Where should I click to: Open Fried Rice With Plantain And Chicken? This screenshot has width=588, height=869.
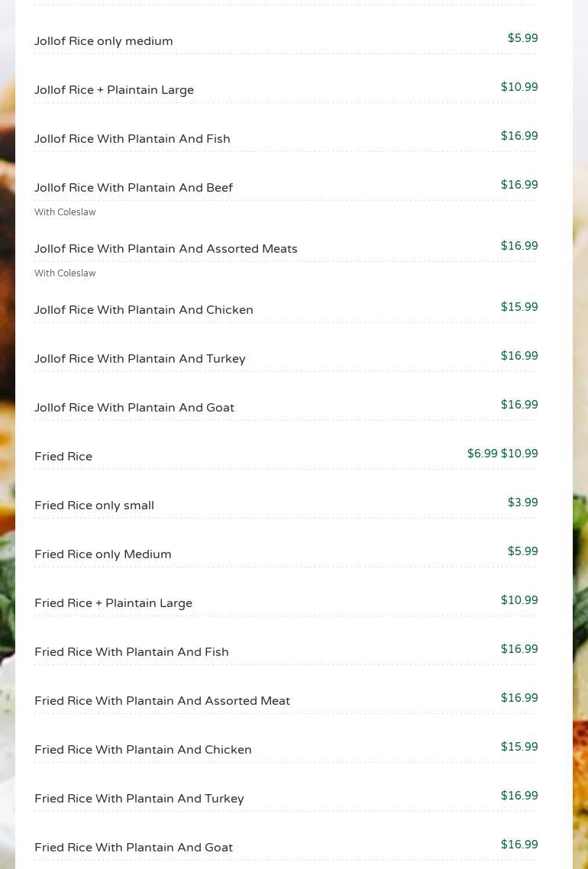143,750
